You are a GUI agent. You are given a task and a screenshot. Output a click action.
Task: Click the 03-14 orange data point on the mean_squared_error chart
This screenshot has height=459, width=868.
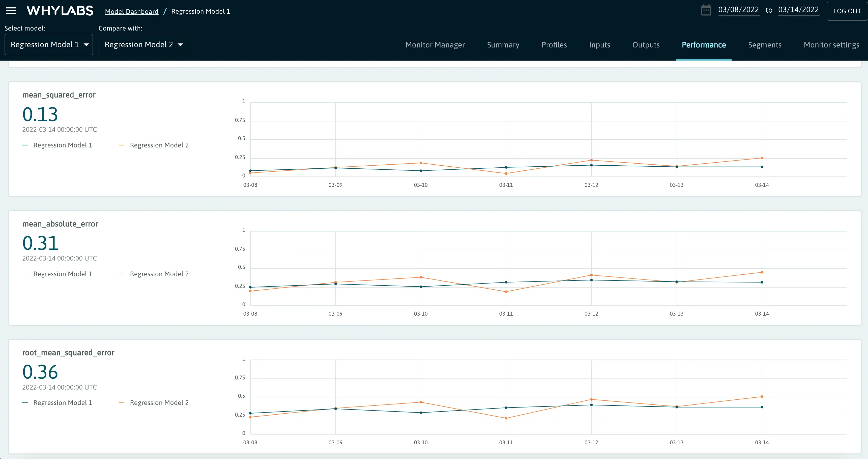(762, 158)
